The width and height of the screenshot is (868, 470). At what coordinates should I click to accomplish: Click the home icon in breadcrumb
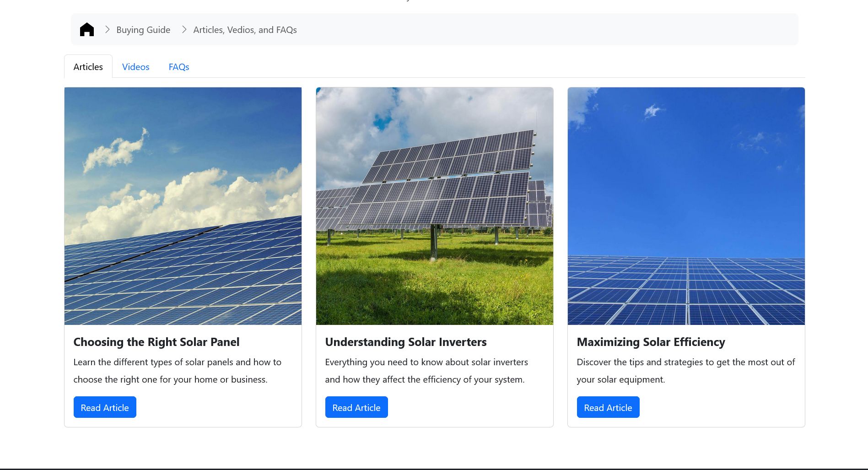(86, 30)
